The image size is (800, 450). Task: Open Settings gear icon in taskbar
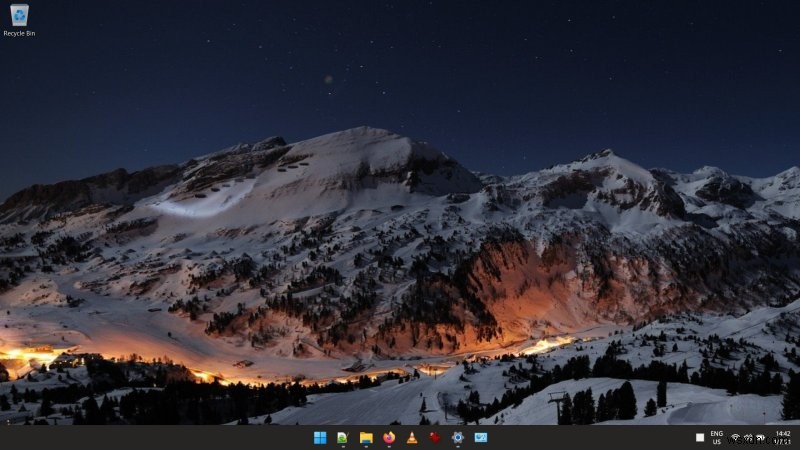coord(458,438)
